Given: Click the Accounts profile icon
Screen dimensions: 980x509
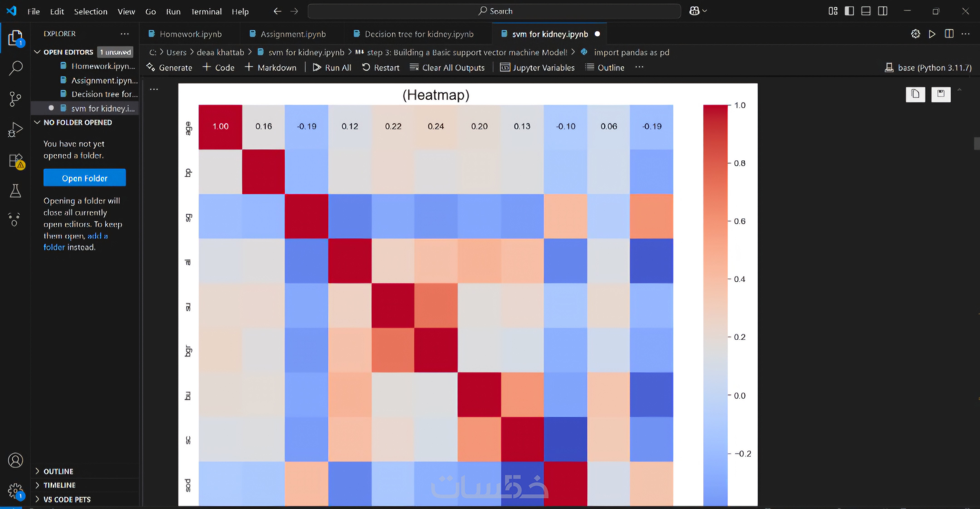Looking at the screenshot, I should (15, 460).
